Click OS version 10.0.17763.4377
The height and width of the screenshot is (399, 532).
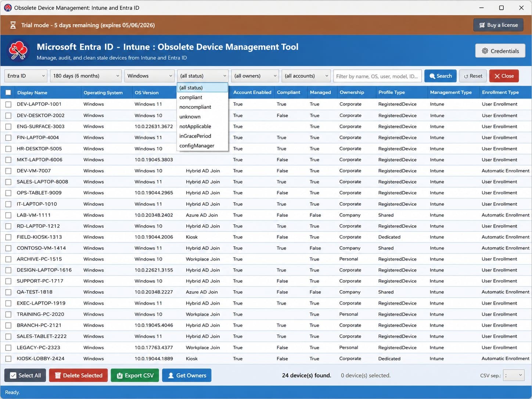point(154,348)
